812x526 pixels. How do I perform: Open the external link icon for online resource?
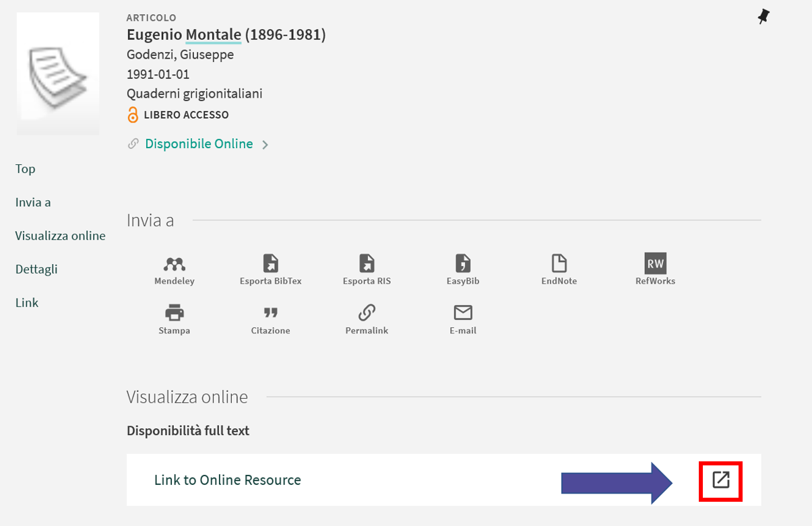(720, 480)
